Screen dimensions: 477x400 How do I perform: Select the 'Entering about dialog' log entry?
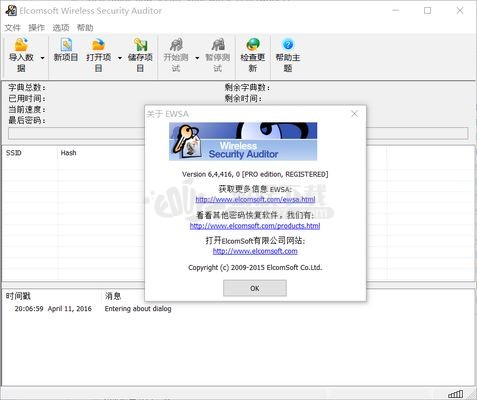138,309
